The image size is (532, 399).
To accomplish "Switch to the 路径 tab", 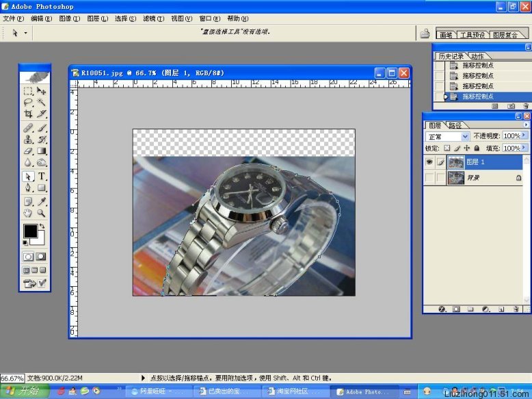I will [x=455, y=125].
